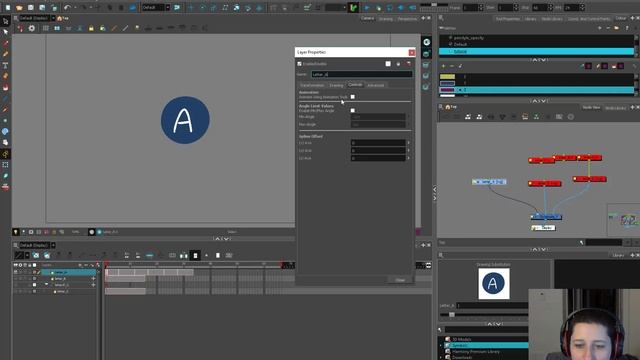Click the collapse arrow between Camera and Node views
640x360 pixels.
tap(435, 193)
